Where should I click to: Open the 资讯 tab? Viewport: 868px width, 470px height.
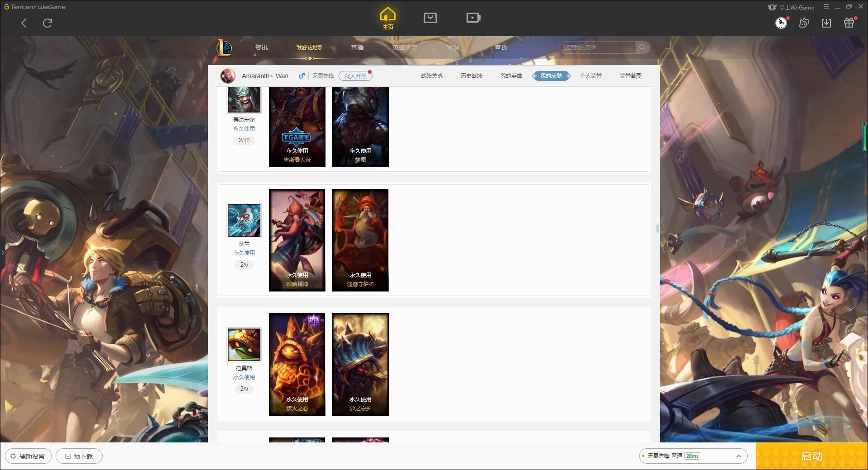(261, 47)
